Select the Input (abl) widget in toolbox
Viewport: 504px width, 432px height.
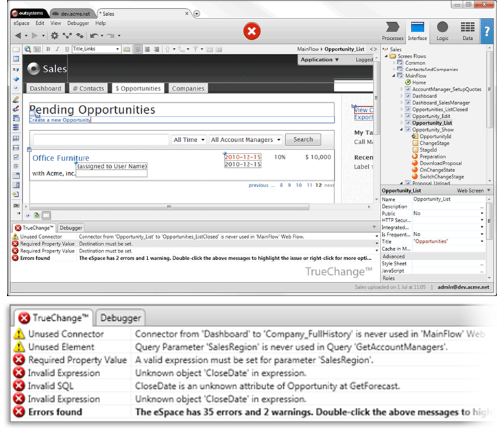(x=16, y=139)
